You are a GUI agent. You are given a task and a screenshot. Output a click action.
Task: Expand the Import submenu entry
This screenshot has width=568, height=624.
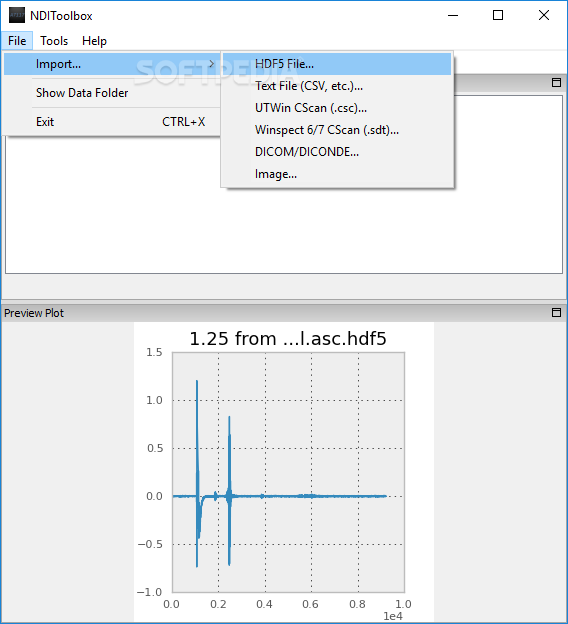tap(112, 64)
